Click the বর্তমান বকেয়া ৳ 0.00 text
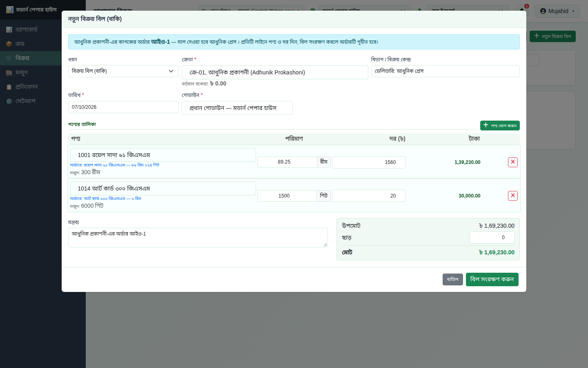The image size is (588, 368). [x=204, y=83]
